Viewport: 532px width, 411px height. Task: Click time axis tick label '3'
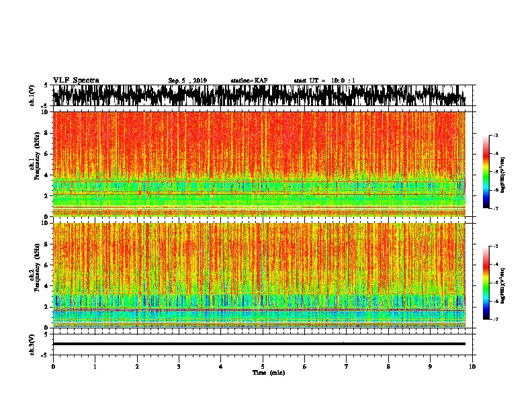(179, 367)
